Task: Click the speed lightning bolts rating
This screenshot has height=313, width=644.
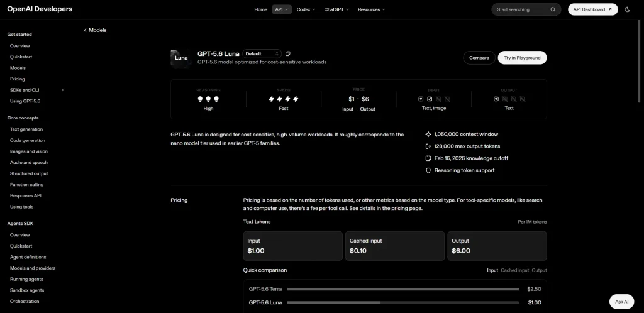Action: [x=284, y=99]
